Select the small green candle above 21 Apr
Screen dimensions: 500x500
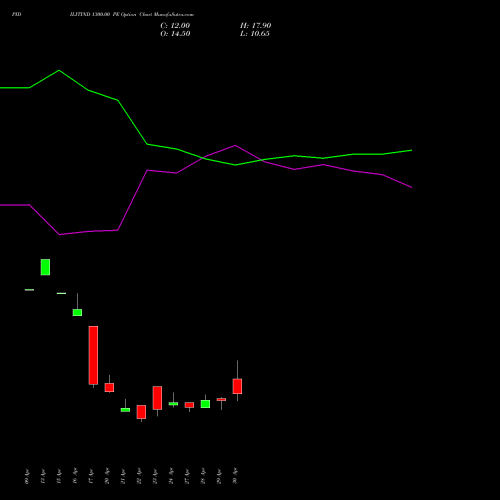pyautogui.click(x=125, y=410)
